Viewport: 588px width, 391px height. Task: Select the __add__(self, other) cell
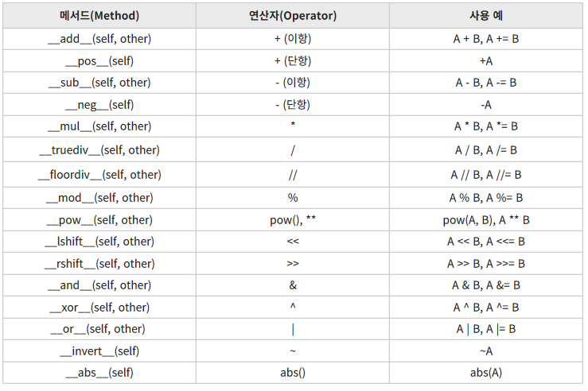[99, 39]
